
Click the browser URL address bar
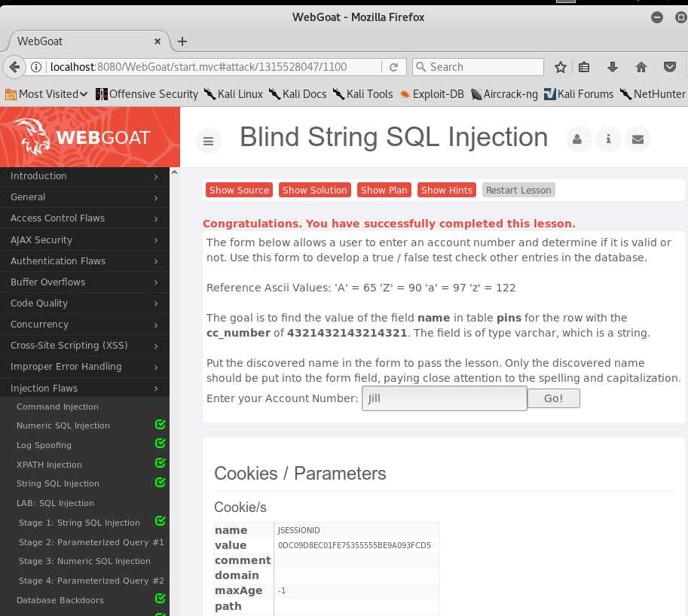[214, 67]
